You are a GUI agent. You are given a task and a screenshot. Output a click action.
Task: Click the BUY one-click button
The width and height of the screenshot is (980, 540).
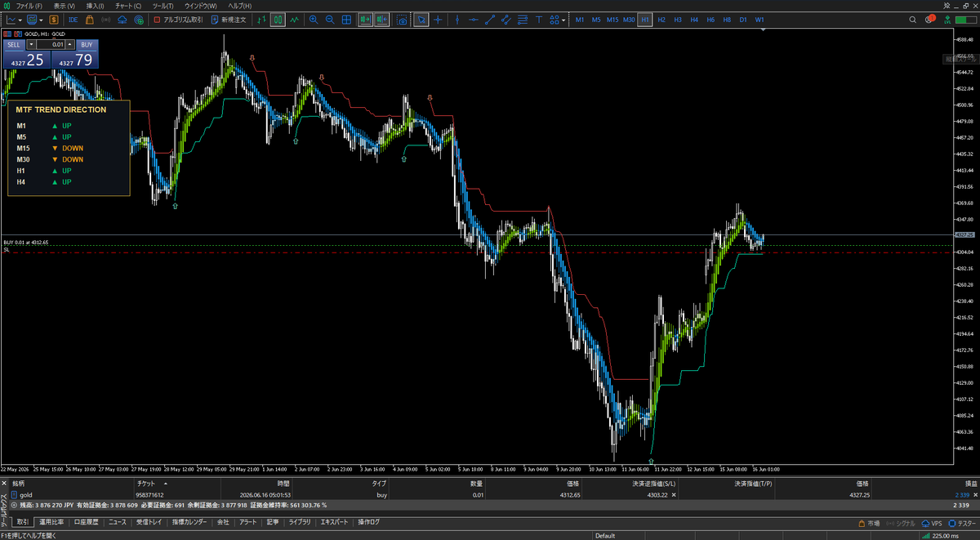coord(87,44)
